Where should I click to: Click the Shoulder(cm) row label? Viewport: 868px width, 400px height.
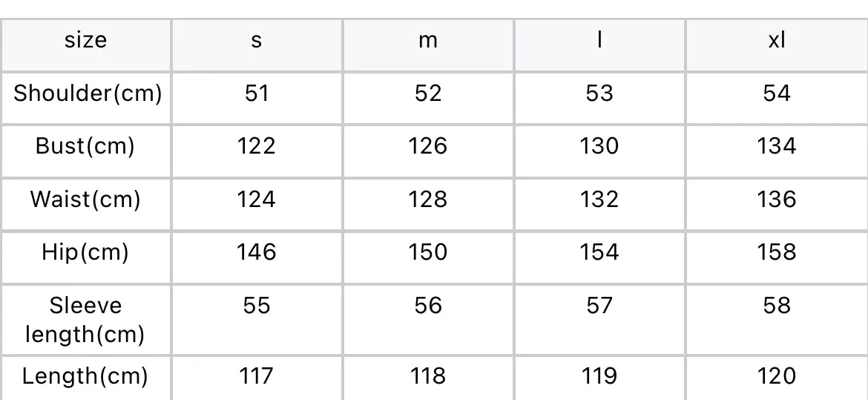[88, 93]
